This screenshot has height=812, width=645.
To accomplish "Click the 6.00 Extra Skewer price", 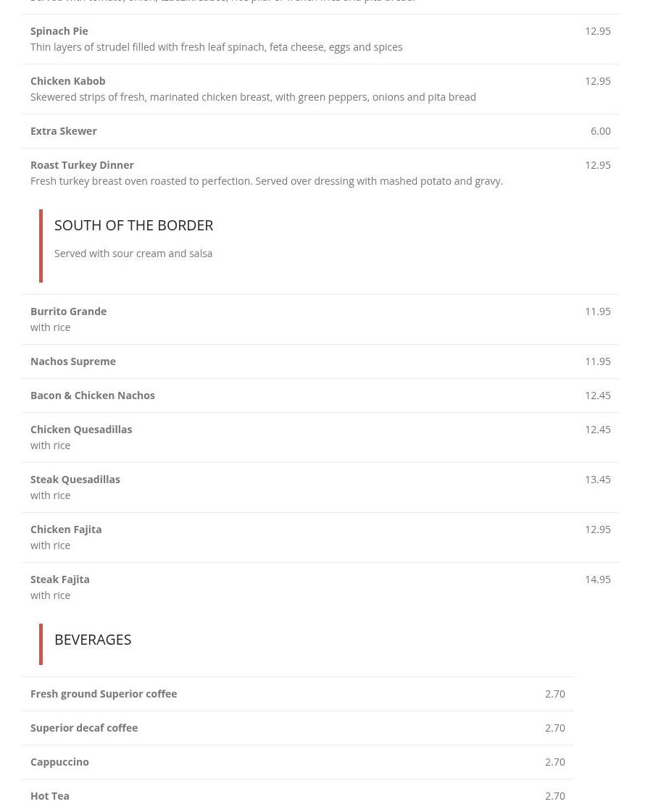I will 600,131.
